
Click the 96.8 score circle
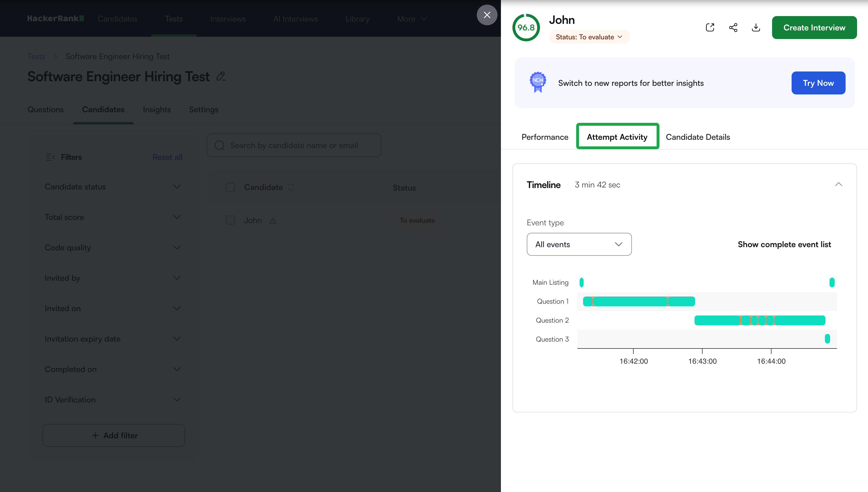526,27
